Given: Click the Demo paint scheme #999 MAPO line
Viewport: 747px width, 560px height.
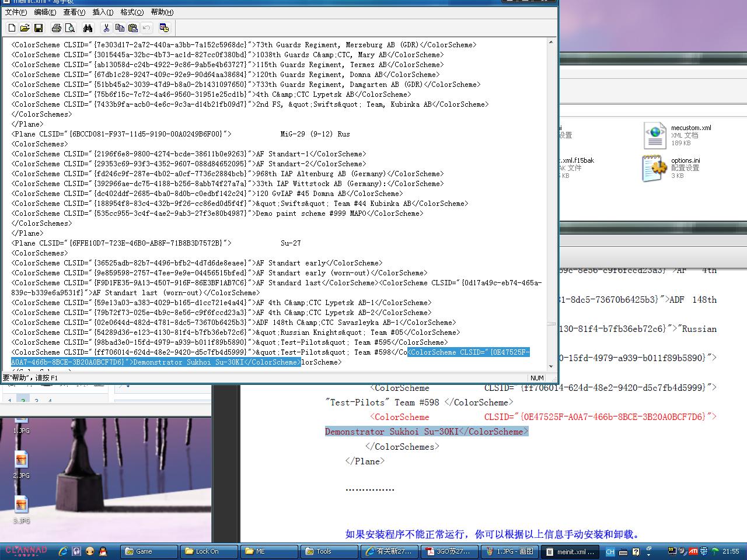Looking at the screenshot, I should coord(217,213).
